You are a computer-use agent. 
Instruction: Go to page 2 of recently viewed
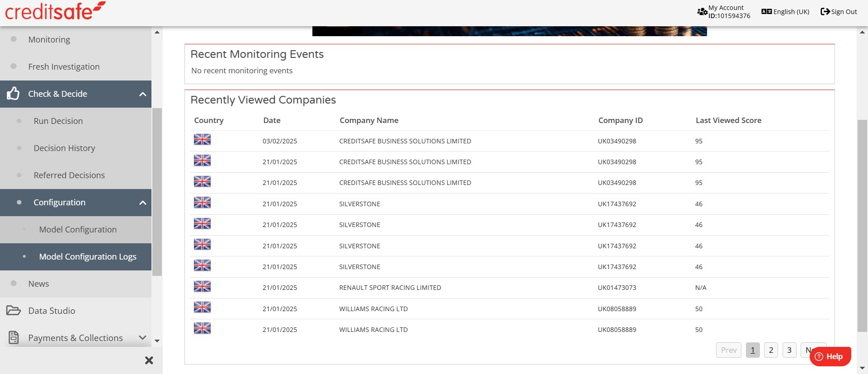(x=771, y=350)
